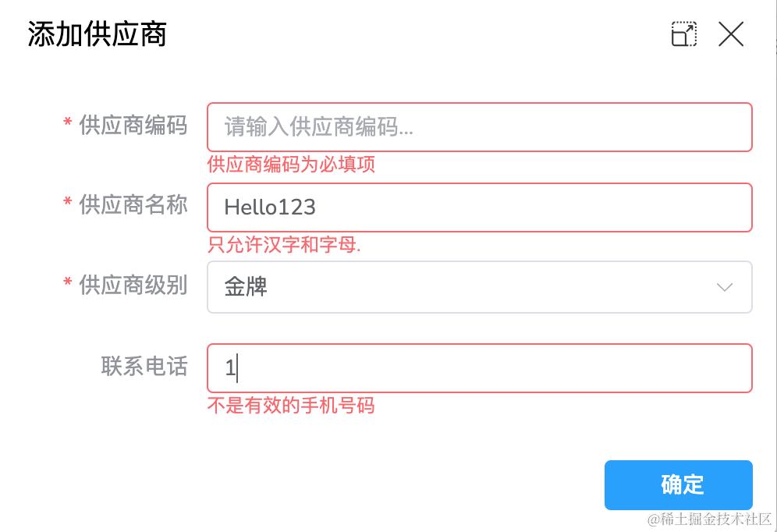Click the 供应商级别 field label

tap(133, 286)
